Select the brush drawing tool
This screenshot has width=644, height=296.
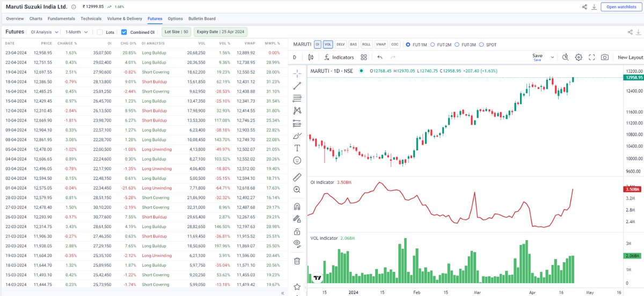[x=297, y=135]
